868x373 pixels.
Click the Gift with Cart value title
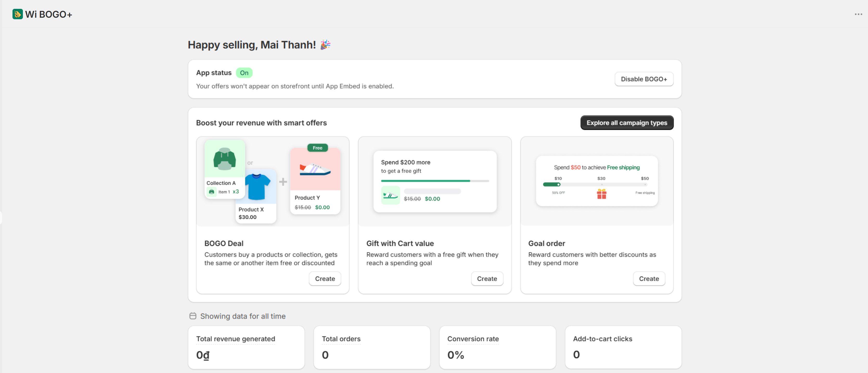point(400,243)
